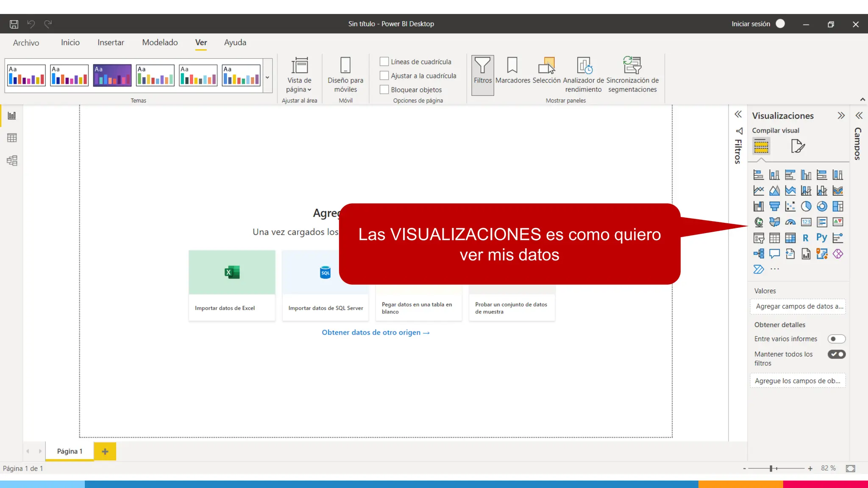The width and height of the screenshot is (868, 488).
Task: Switch to the Inicio tab
Action: tap(70, 42)
